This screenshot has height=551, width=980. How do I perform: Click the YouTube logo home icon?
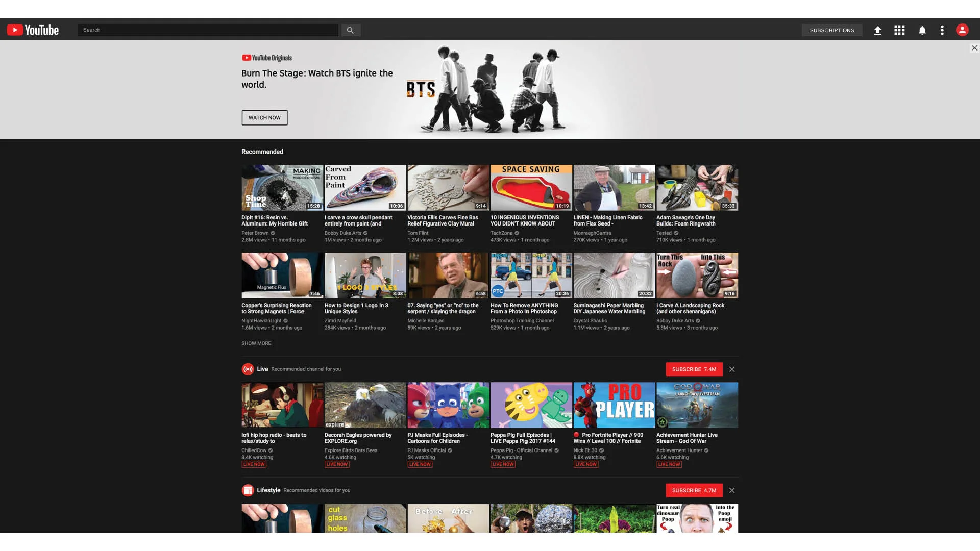[x=33, y=30]
